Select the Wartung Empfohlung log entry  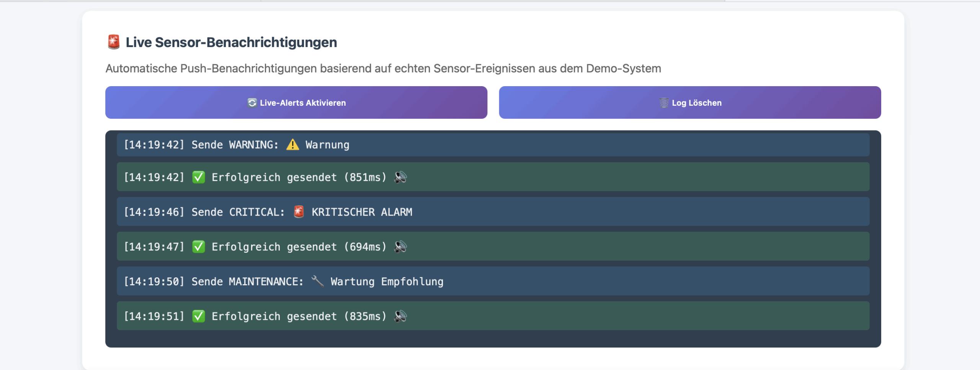[493, 281]
